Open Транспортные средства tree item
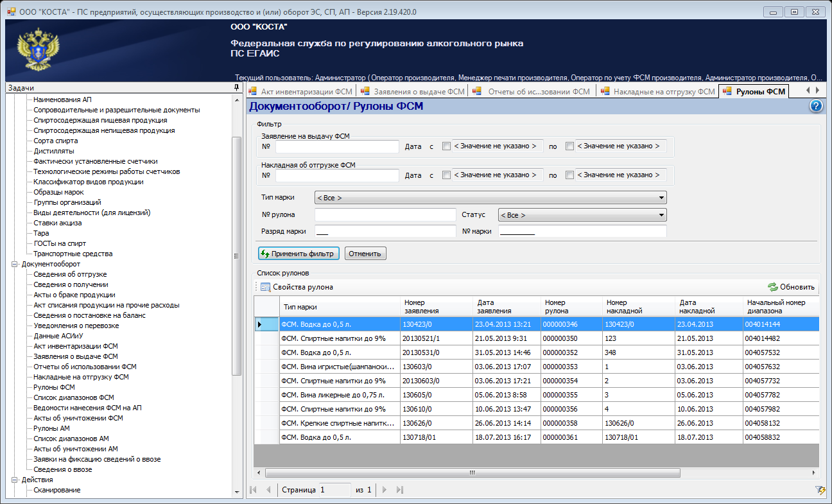The image size is (832, 504). pos(73,254)
